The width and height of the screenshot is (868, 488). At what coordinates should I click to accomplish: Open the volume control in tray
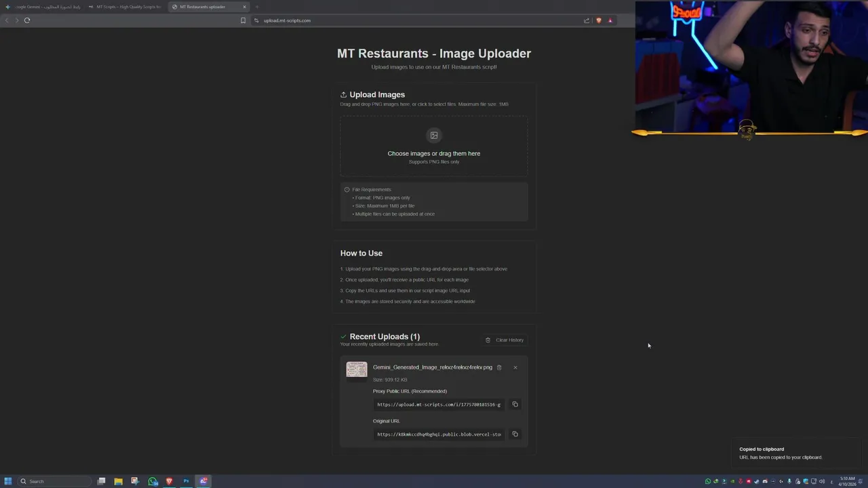point(822,481)
